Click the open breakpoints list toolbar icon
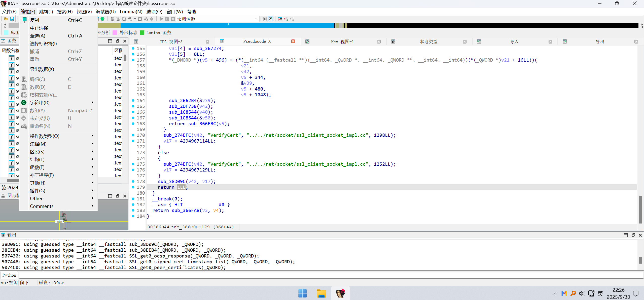The height and width of the screenshot is (300, 644). (280, 19)
